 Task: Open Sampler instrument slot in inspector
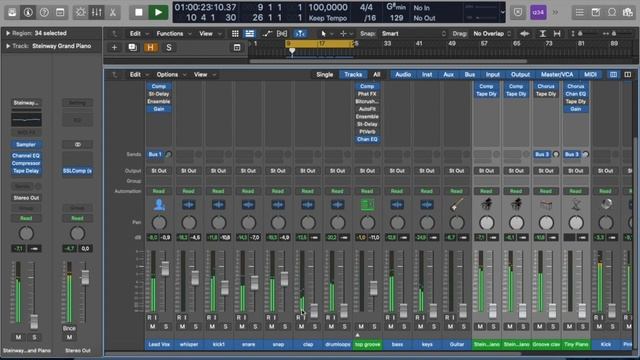[26, 144]
